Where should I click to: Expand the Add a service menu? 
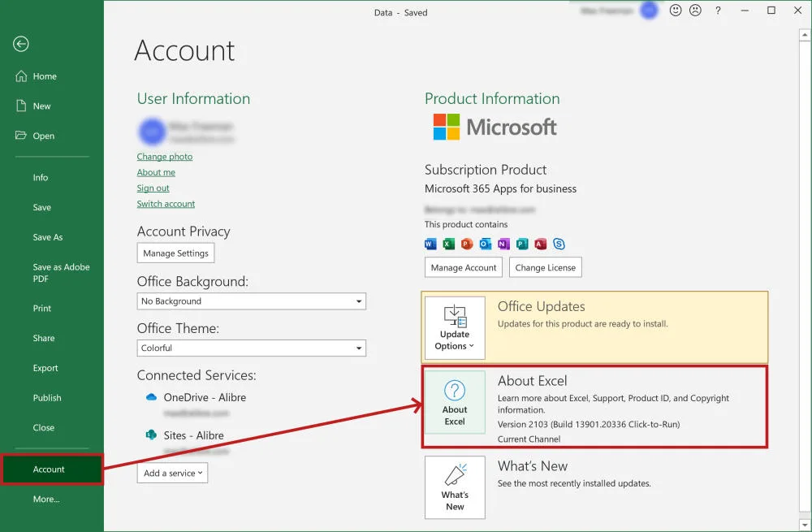[172, 473]
